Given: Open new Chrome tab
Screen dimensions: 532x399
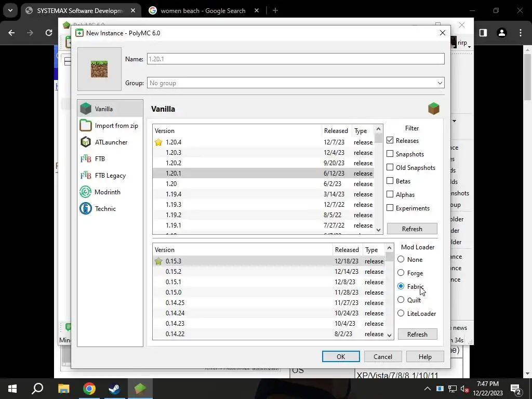Looking at the screenshot, I should pyautogui.click(x=275, y=10).
